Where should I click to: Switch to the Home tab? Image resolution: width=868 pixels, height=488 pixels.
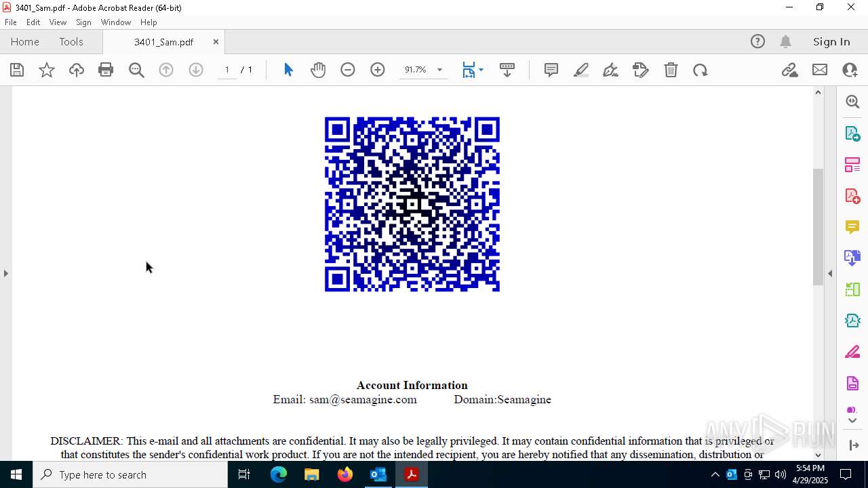(25, 41)
